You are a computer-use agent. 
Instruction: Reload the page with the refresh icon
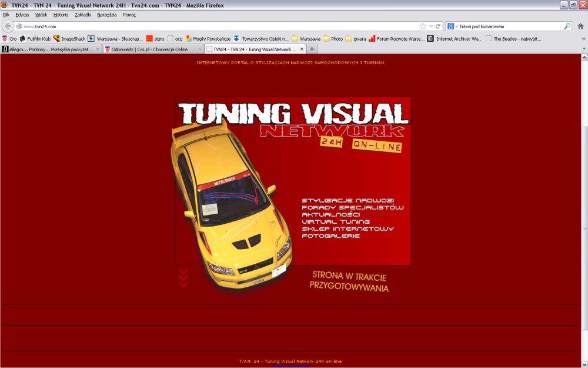[438, 26]
